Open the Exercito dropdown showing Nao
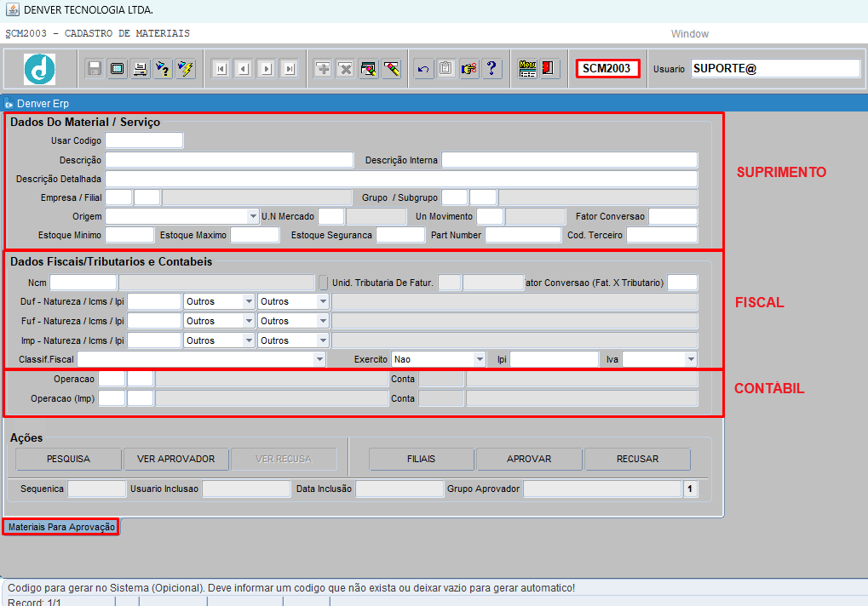 480,360
